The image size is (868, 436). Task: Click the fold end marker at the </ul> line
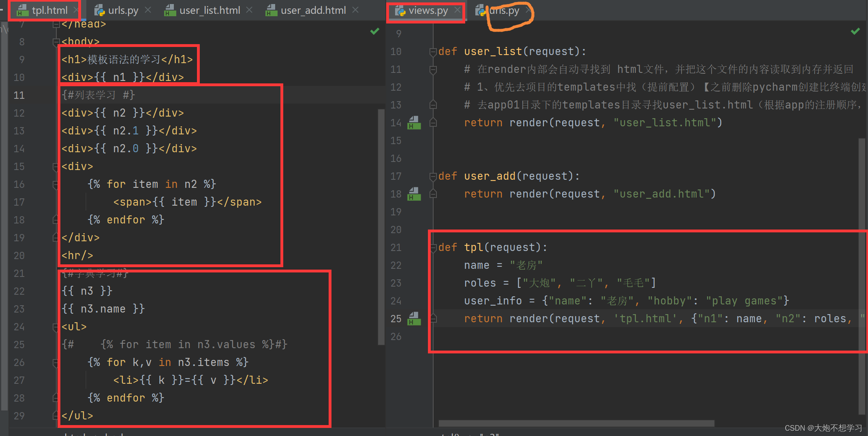(56, 416)
